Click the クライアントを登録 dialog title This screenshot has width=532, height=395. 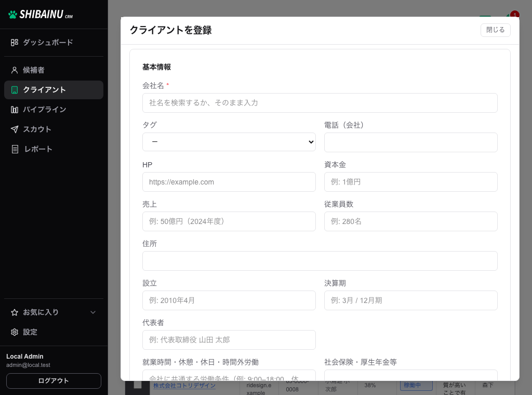pyautogui.click(x=170, y=30)
